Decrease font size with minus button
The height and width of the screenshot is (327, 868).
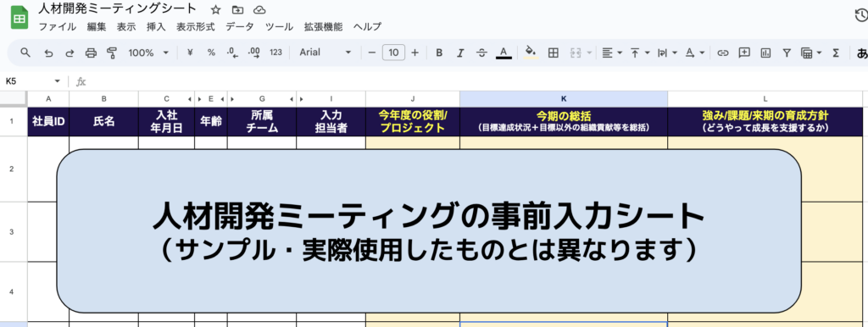372,53
